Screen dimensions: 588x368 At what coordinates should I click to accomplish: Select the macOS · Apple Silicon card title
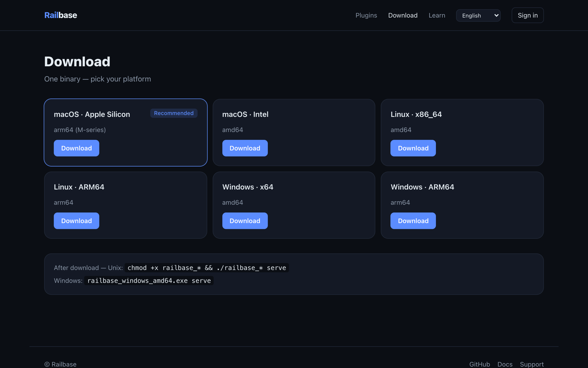tap(92, 114)
